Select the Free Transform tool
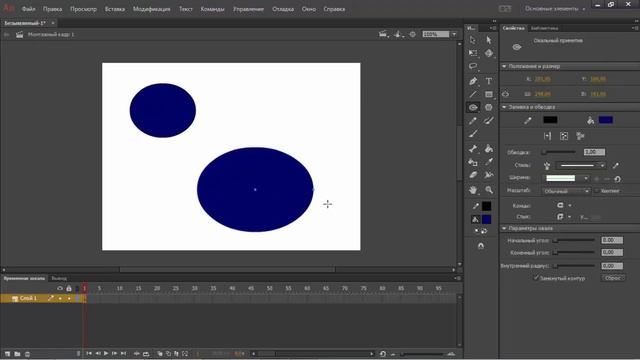640x360 pixels. [473, 53]
